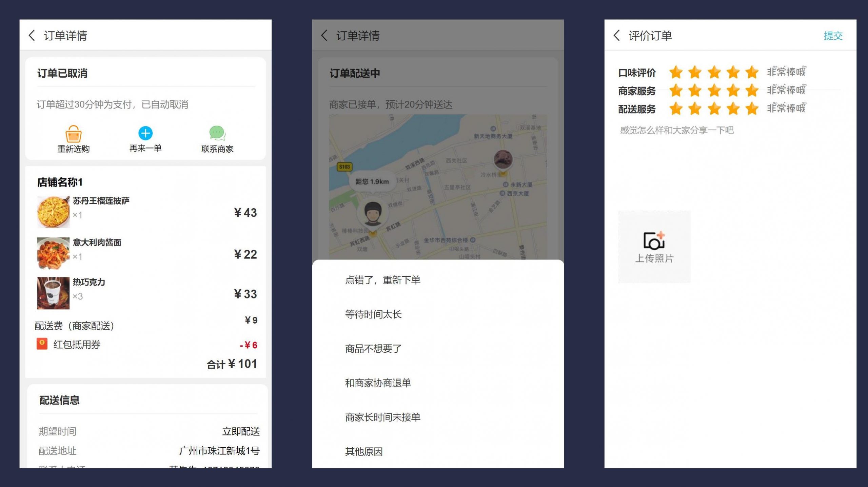The height and width of the screenshot is (487, 868).
Task: Set 商家服务 rating to first star
Action: [x=676, y=91]
